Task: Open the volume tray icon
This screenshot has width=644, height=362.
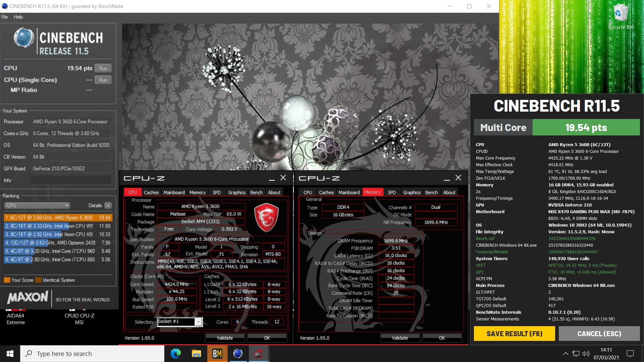Action: tap(586, 354)
